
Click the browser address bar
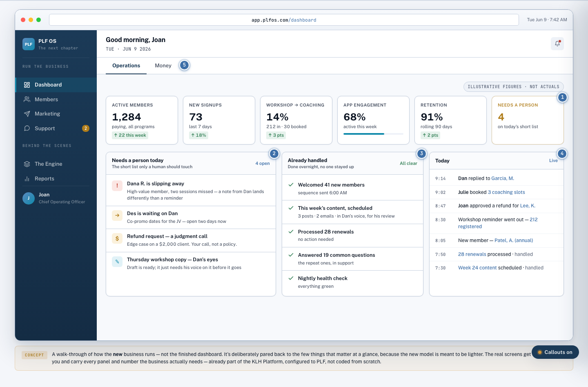coord(284,20)
